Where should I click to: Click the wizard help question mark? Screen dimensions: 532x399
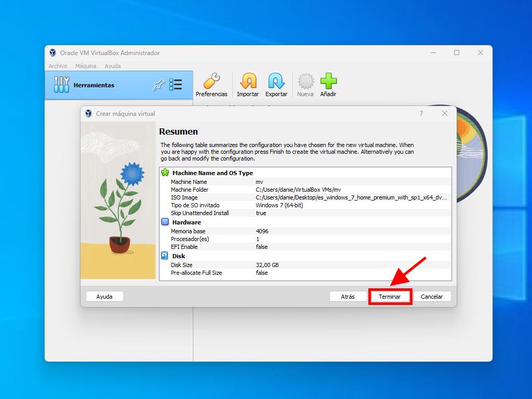tap(421, 114)
